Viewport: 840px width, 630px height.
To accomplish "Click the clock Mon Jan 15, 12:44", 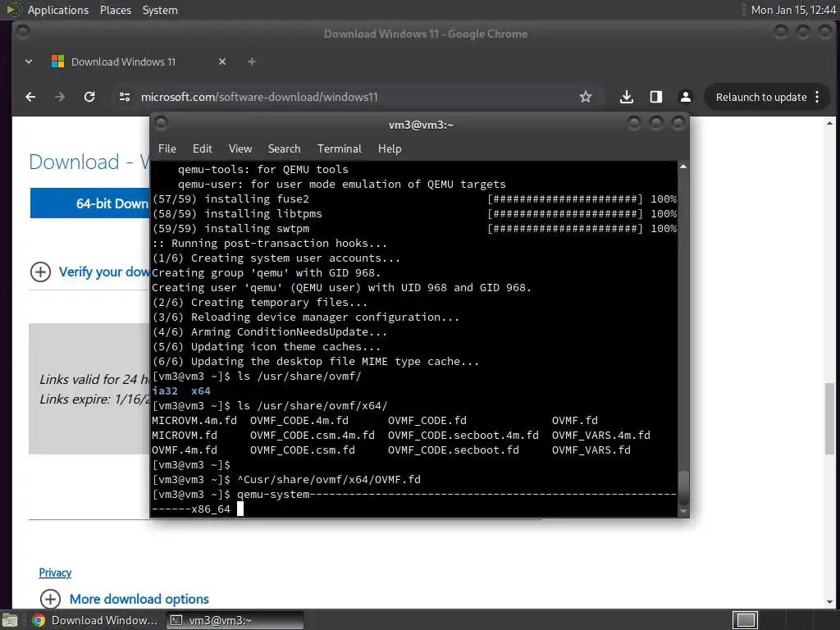I will (793, 10).
